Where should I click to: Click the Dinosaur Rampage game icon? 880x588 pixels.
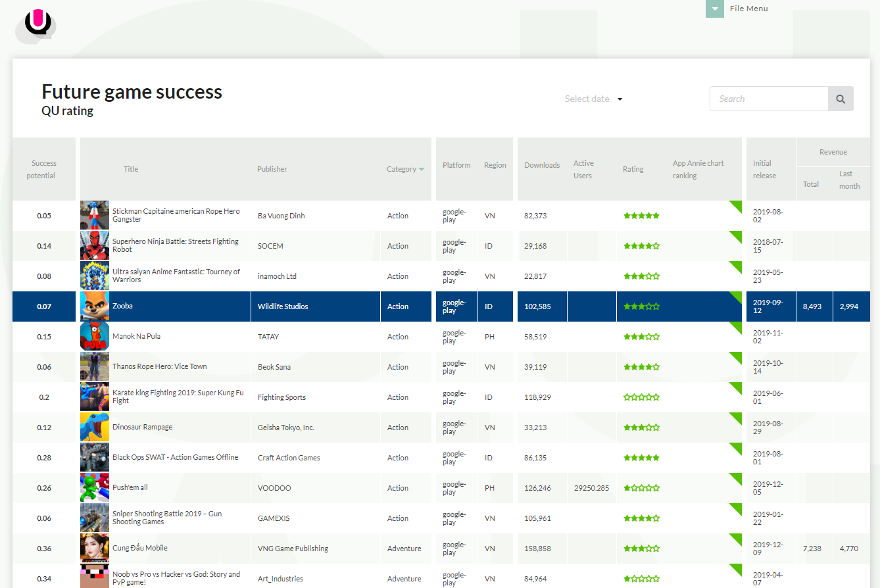(x=95, y=428)
